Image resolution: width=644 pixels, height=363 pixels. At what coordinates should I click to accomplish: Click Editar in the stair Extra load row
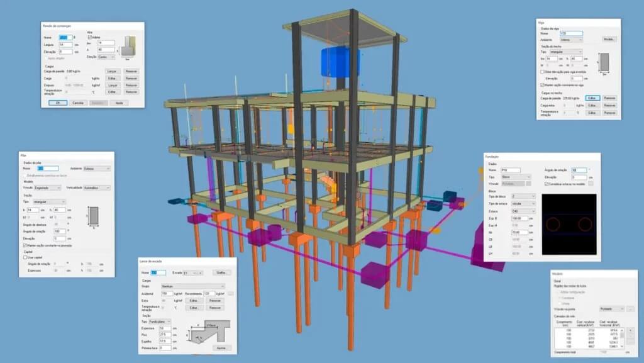195,301
